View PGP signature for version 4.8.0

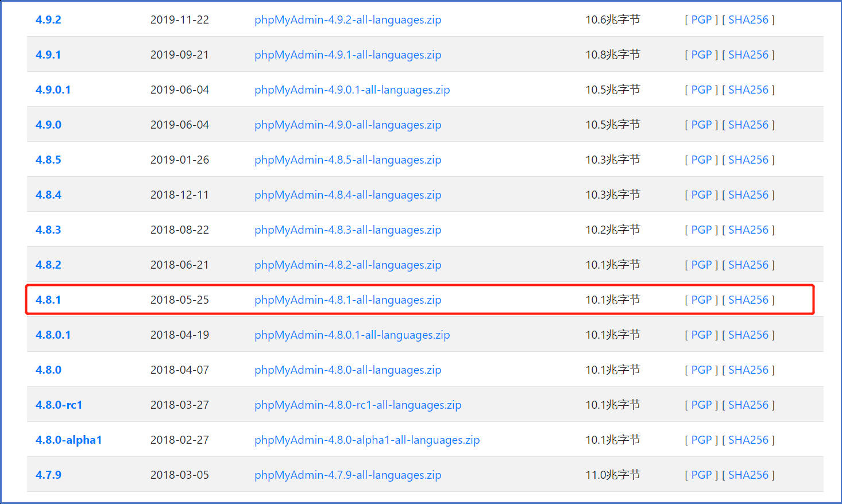point(701,370)
